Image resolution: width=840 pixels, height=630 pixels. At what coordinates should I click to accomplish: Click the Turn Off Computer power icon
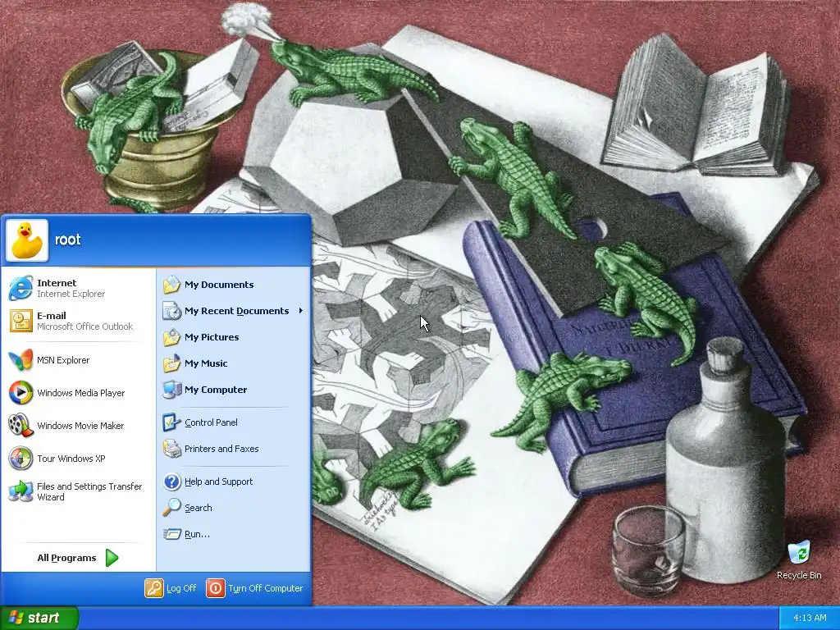(216, 588)
